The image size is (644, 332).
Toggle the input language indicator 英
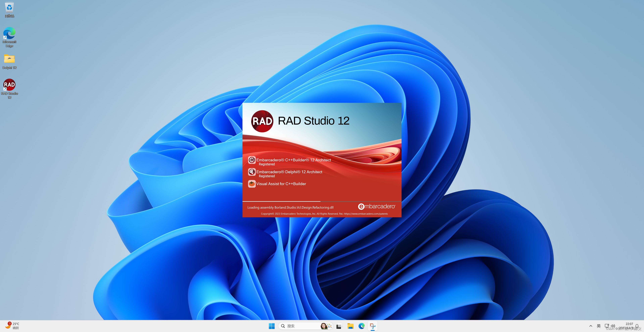(x=599, y=326)
